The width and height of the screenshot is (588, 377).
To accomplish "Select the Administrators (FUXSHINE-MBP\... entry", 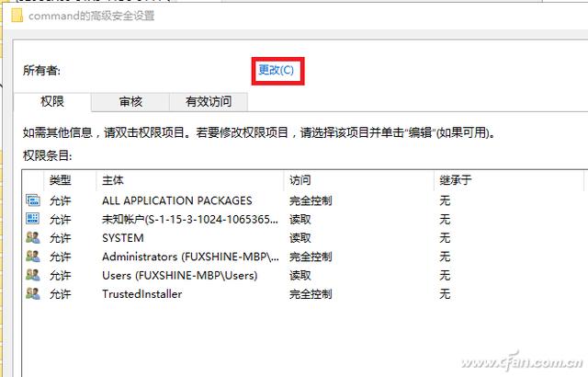I will point(190,257).
